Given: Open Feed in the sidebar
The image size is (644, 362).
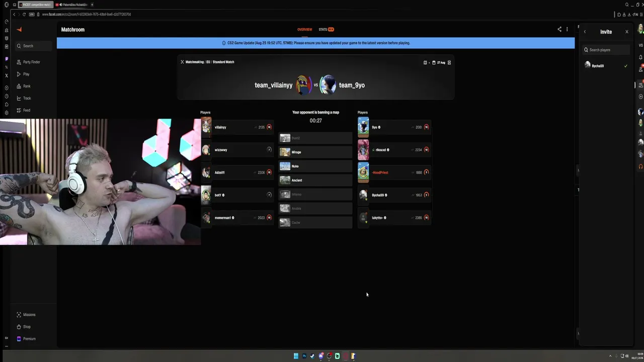Looking at the screenshot, I should 24,110.
